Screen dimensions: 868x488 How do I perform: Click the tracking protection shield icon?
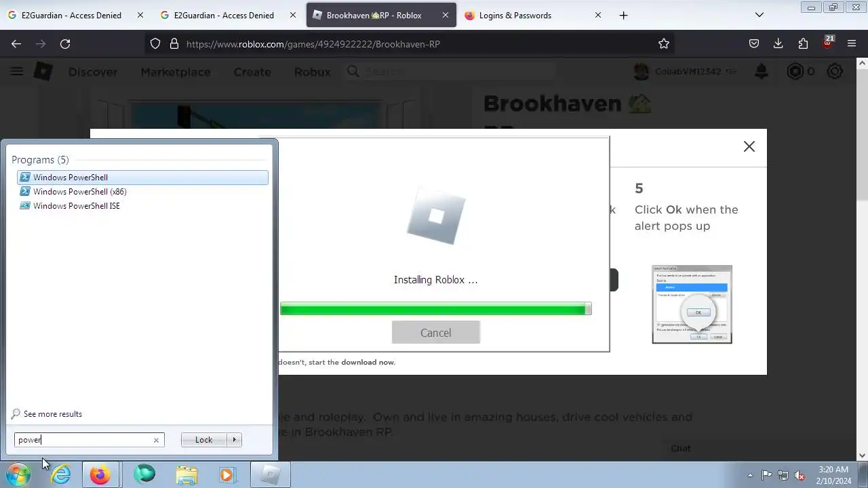(155, 43)
